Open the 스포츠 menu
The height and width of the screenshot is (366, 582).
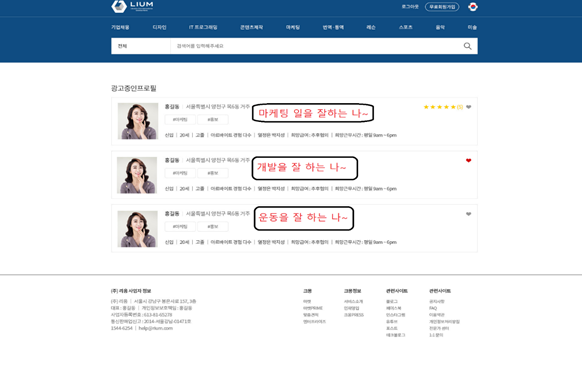click(x=405, y=27)
